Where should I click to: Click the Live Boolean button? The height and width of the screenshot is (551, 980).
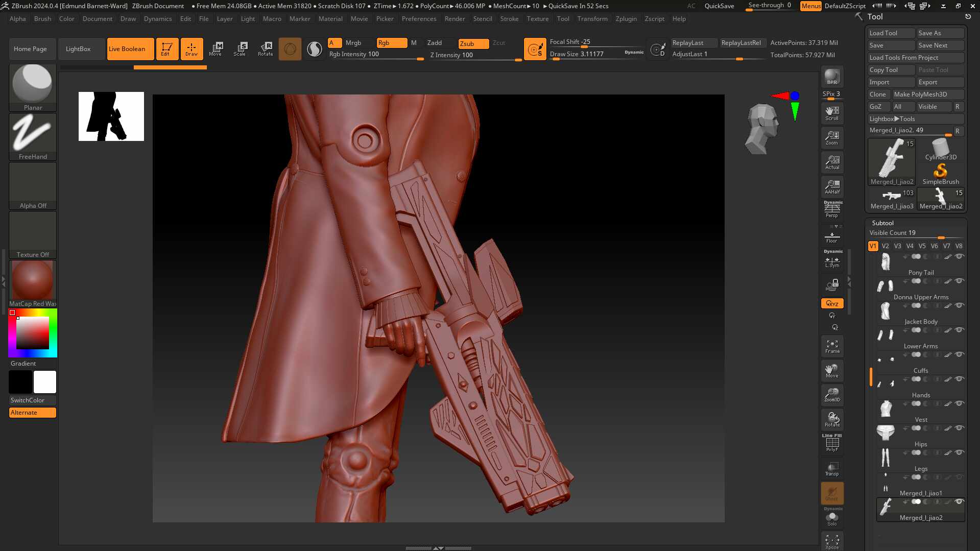point(130,49)
